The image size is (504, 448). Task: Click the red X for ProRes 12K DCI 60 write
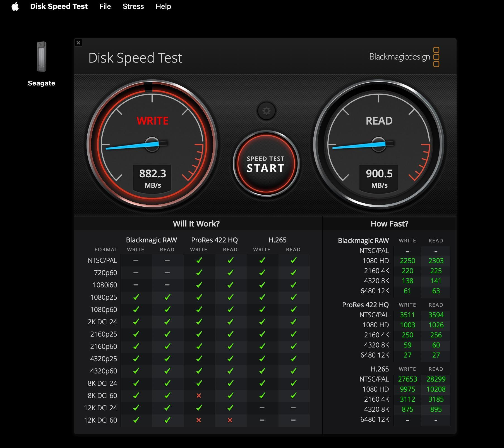199,420
